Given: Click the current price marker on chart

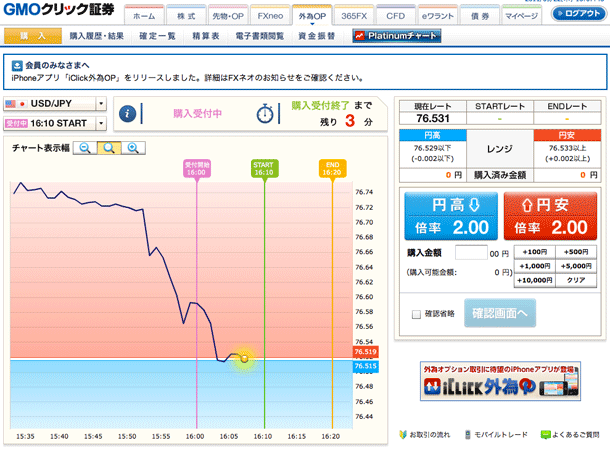Looking at the screenshot, I should click(244, 359).
